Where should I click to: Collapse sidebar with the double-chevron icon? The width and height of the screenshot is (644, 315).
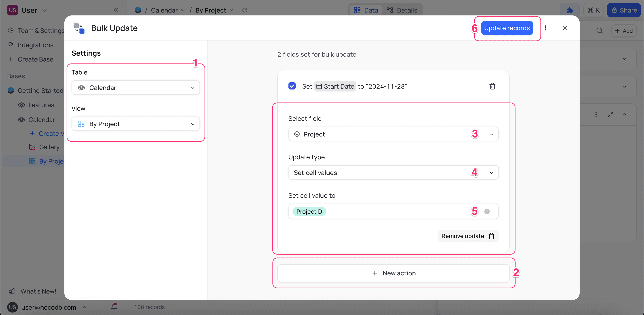116,10
